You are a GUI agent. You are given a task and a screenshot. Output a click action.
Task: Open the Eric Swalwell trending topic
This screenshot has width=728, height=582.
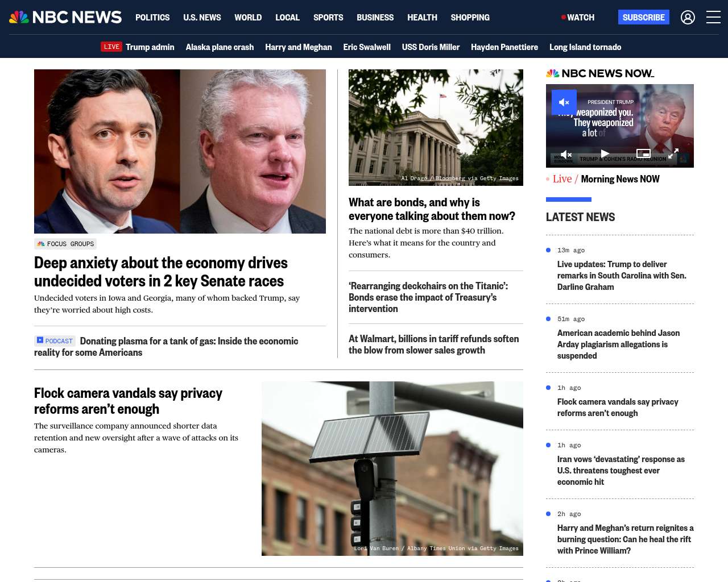click(367, 47)
